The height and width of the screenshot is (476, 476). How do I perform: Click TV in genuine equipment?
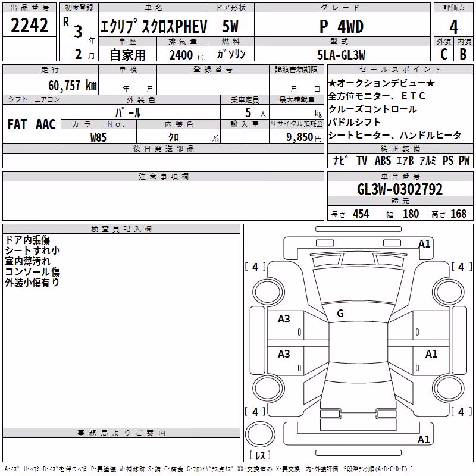(x=362, y=161)
